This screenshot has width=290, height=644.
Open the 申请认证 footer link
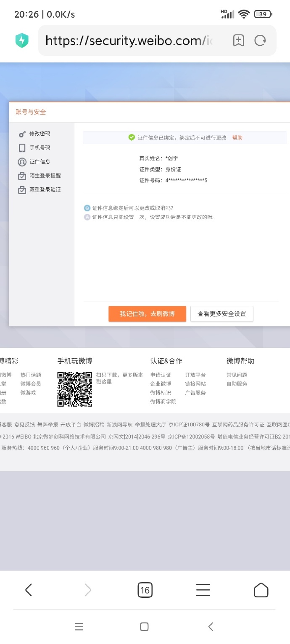point(161,375)
